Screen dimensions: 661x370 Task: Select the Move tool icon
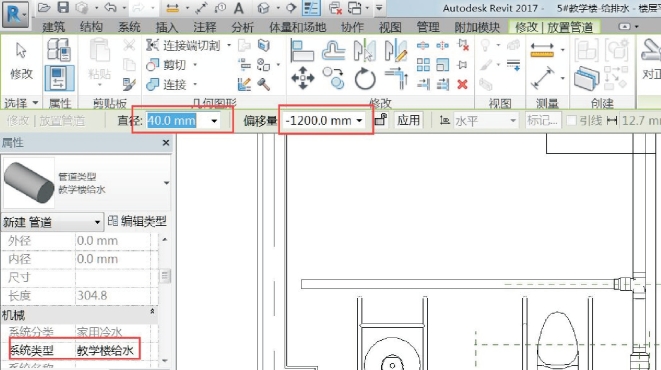tap(303, 78)
